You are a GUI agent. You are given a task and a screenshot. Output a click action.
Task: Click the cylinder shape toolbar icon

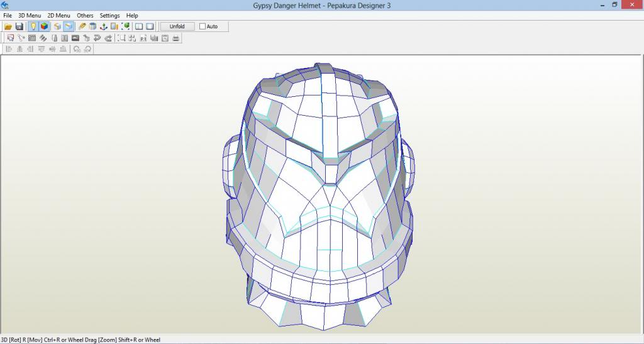[x=93, y=26]
